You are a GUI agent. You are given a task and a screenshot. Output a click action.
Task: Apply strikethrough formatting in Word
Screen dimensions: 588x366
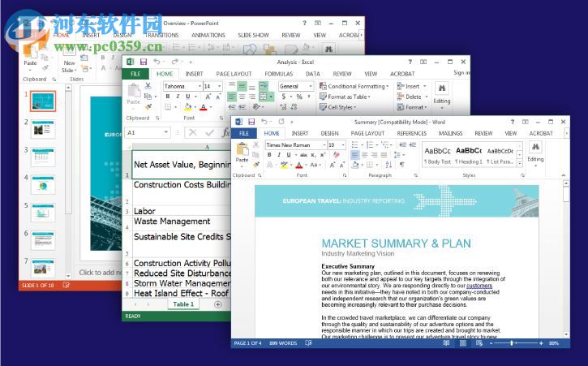click(304, 155)
